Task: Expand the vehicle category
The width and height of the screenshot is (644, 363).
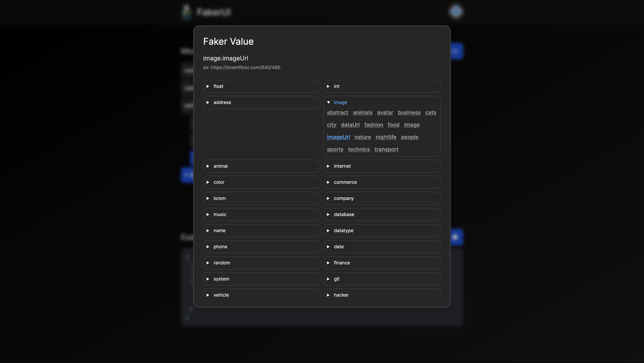Action: coord(261,294)
